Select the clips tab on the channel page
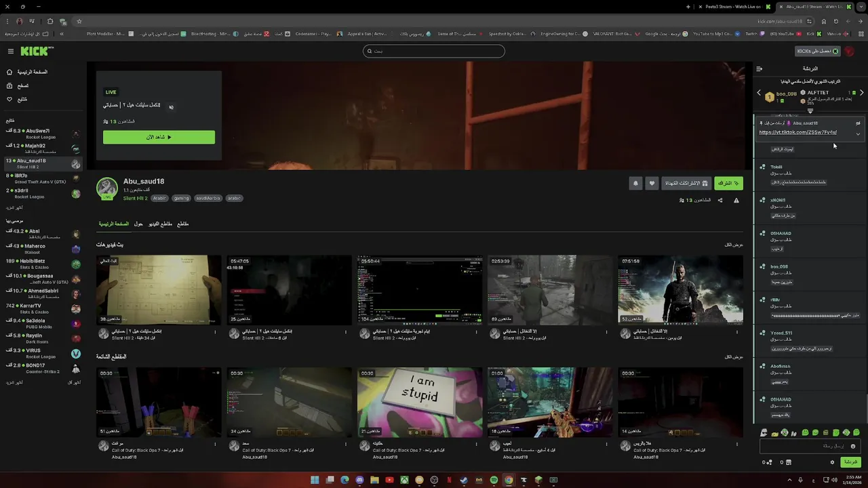 pyautogui.click(x=182, y=224)
